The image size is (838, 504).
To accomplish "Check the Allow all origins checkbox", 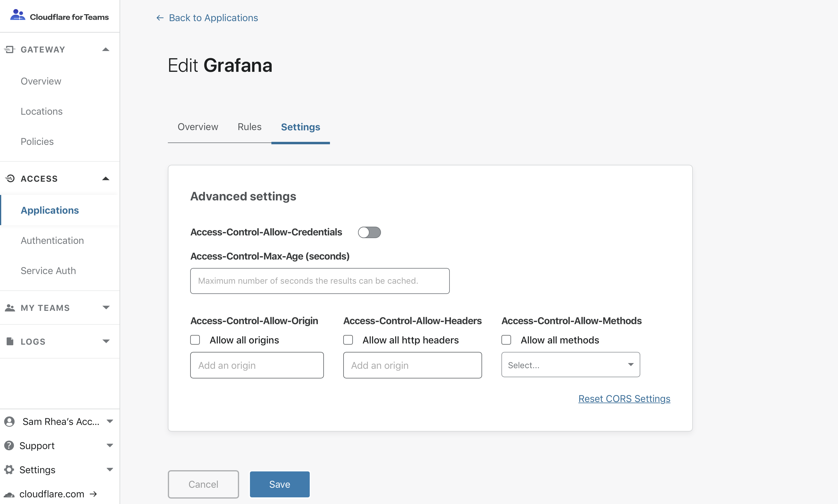I will click(195, 340).
